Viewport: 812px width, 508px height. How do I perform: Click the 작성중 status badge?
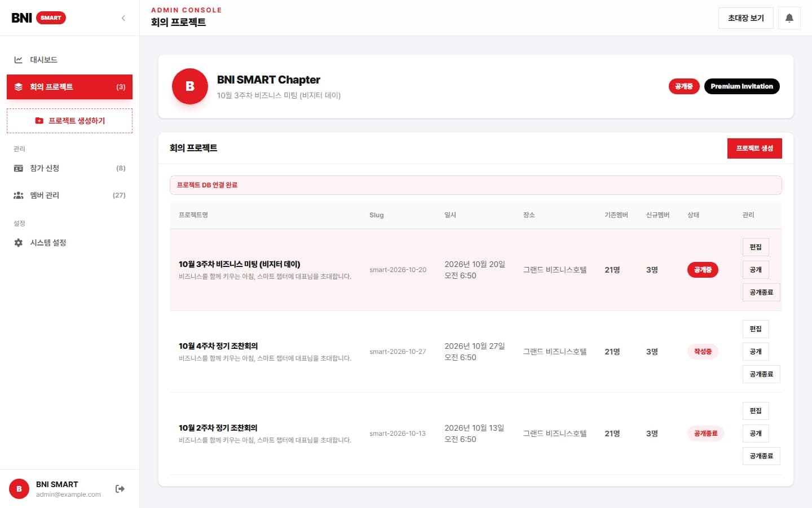point(703,352)
